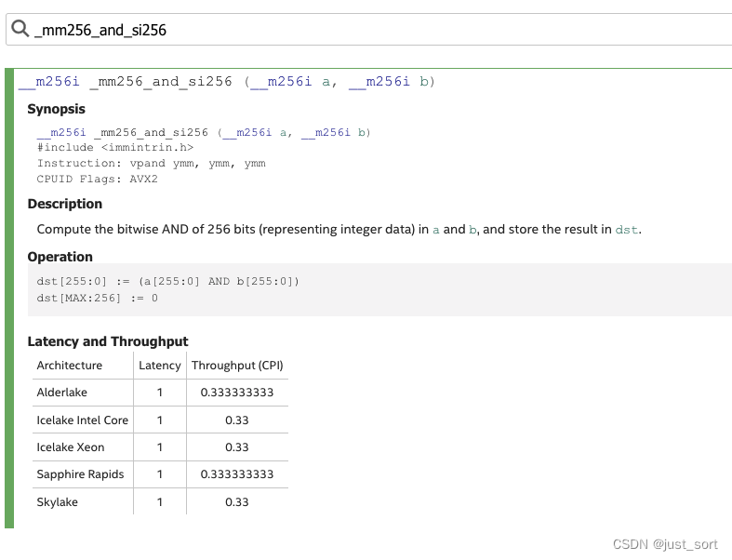Click the Throughput (CPI) column header
The width and height of the screenshot is (732, 560).
click(x=237, y=366)
